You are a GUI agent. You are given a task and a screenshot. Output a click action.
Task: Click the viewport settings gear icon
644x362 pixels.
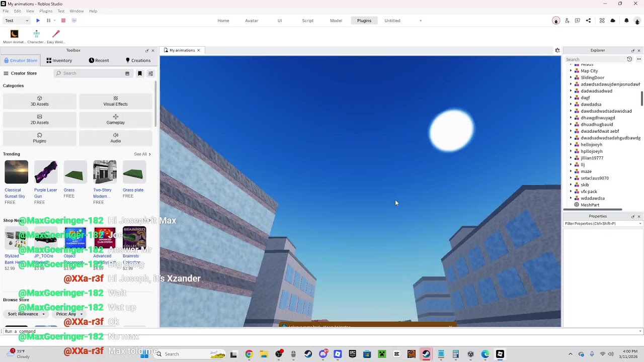pos(557,50)
